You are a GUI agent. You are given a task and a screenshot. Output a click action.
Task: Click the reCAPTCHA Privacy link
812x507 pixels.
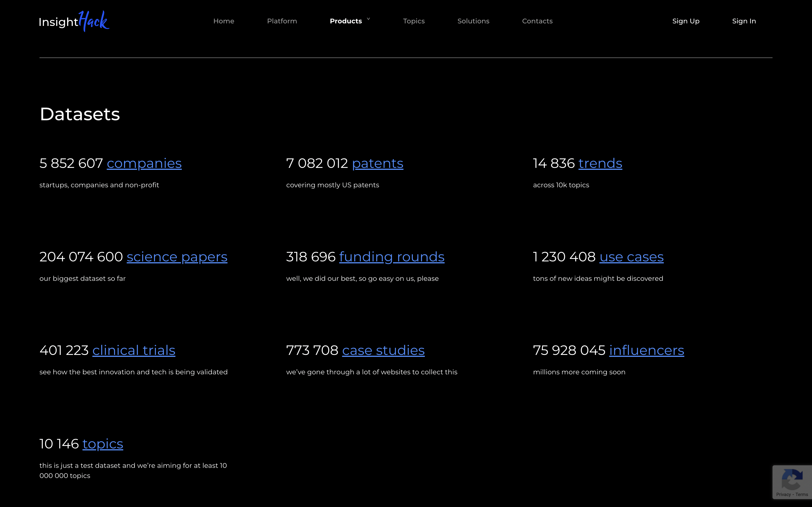(x=783, y=495)
